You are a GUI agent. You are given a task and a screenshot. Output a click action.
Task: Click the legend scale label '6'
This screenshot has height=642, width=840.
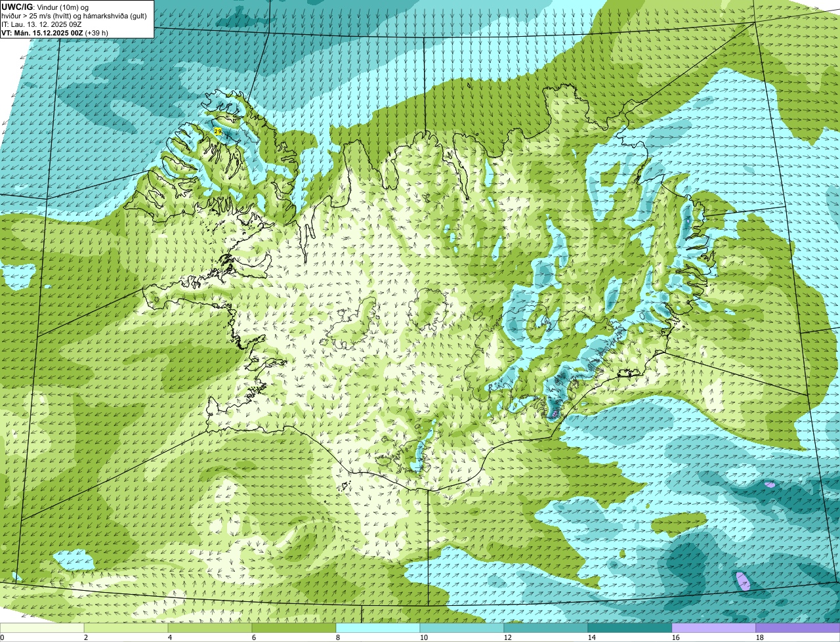(254, 637)
